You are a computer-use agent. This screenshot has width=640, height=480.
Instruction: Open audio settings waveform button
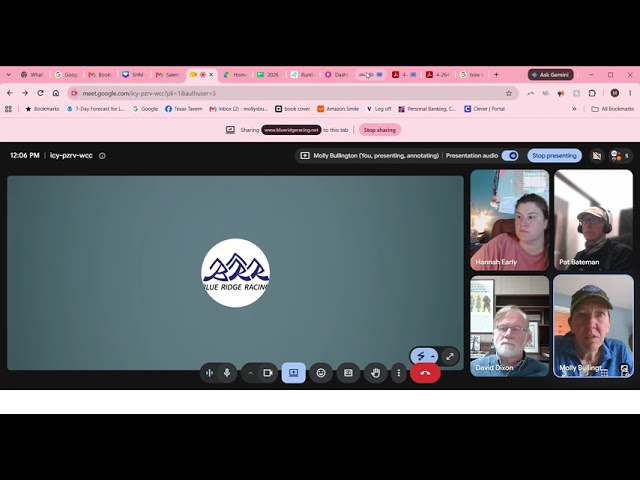click(x=209, y=373)
